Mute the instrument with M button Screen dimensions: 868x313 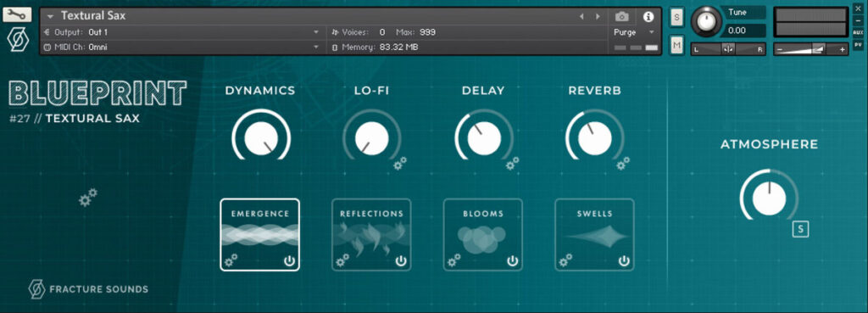point(676,45)
